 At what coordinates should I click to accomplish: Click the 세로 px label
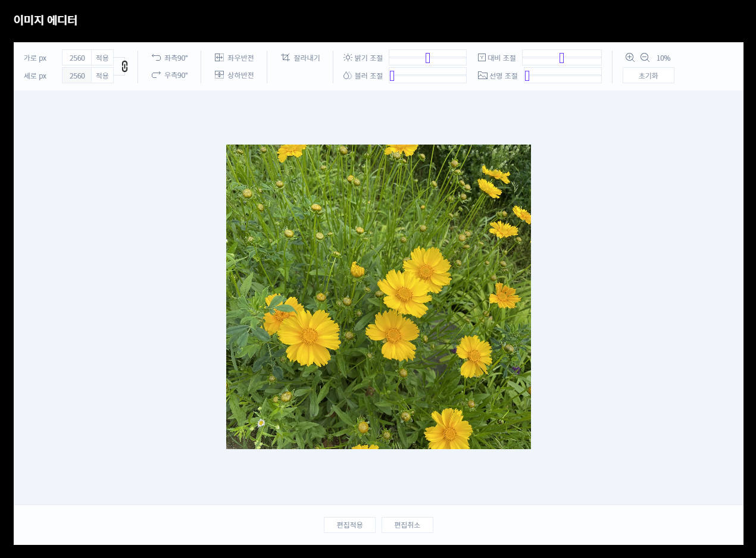coord(35,76)
